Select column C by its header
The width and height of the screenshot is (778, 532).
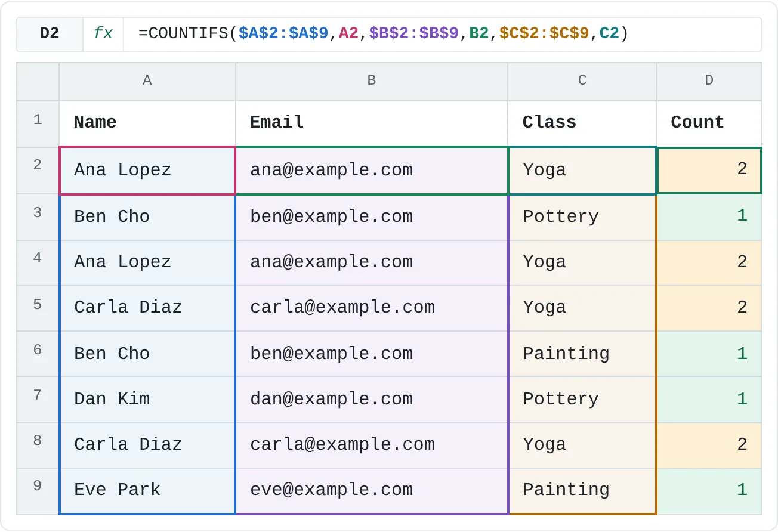[582, 81]
